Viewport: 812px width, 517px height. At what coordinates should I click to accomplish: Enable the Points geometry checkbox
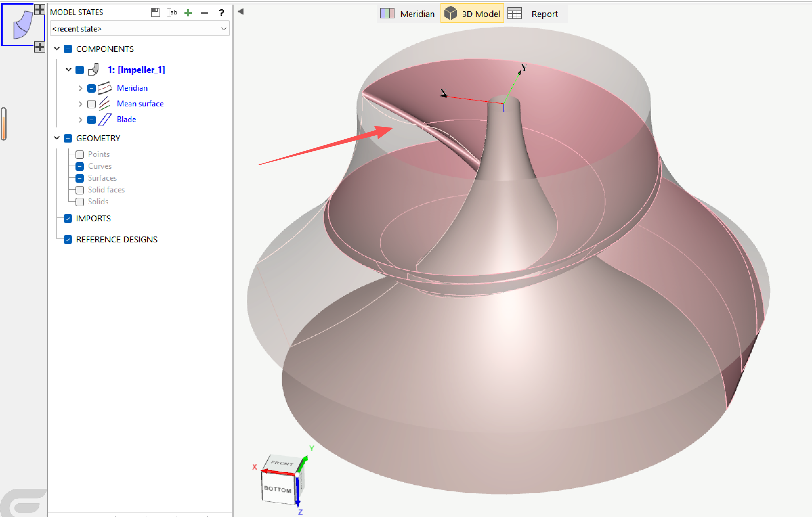click(80, 155)
